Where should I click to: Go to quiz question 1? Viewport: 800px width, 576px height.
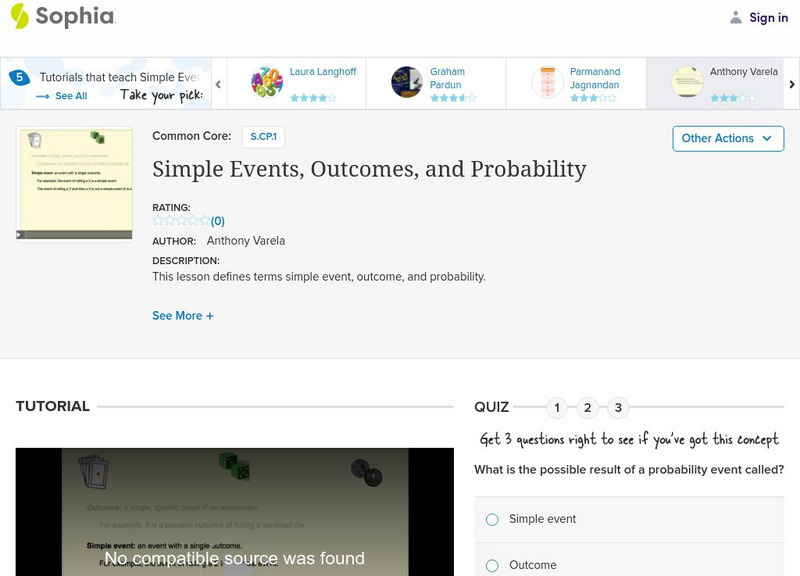coord(557,407)
